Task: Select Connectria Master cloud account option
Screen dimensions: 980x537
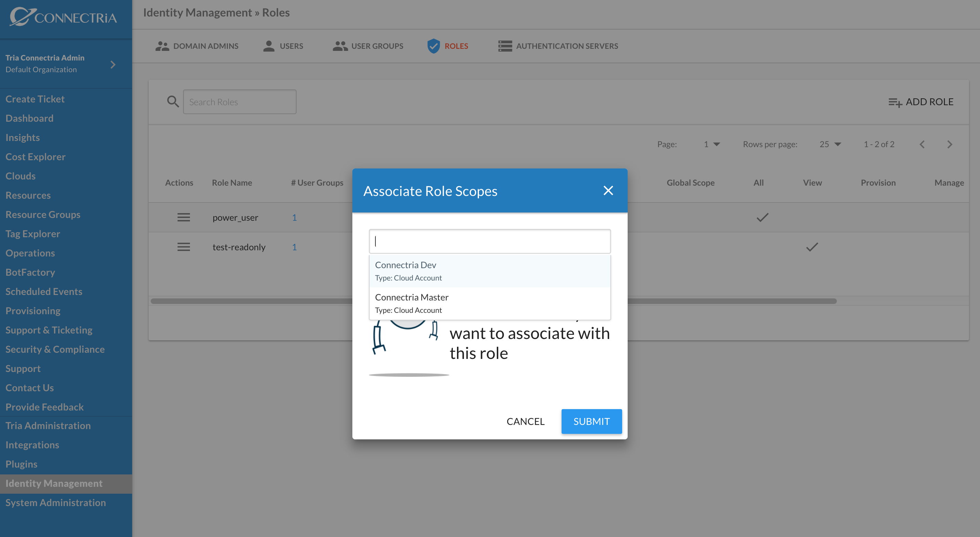Action: point(490,303)
